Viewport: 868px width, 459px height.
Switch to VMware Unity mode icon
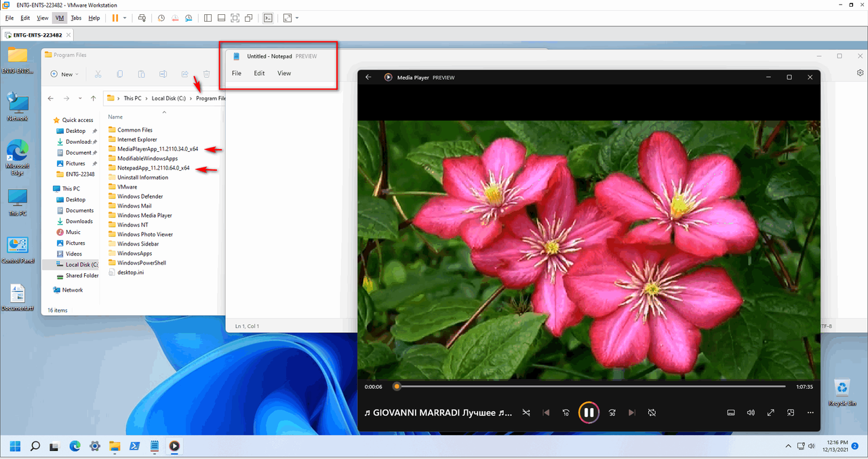tap(249, 18)
